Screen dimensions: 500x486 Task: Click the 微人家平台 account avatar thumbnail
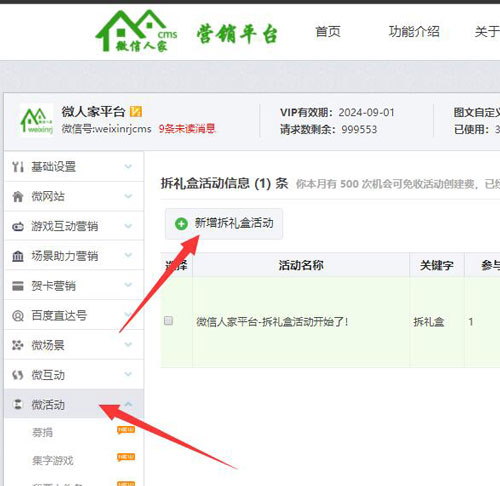click(x=37, y=120)
